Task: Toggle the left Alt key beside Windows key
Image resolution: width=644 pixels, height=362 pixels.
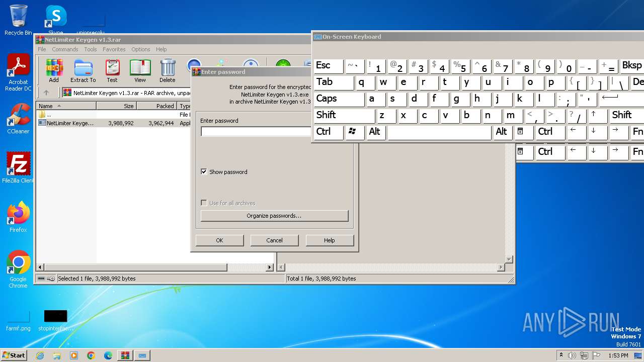Action: [375, 132]
